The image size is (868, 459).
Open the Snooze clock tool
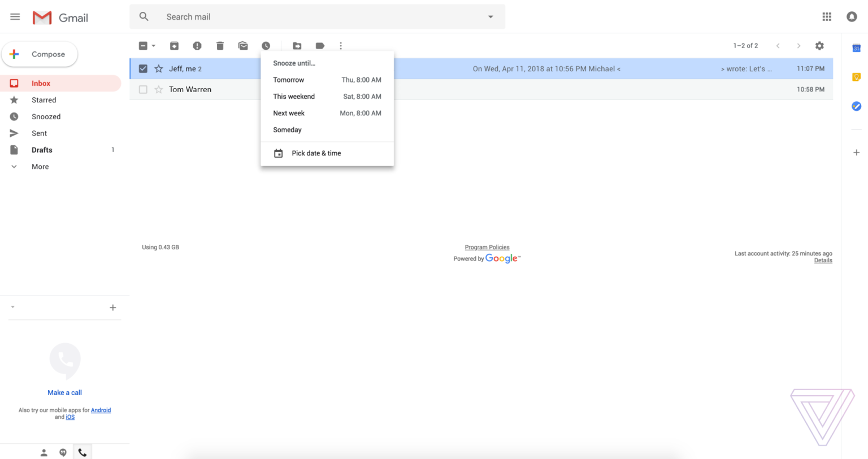point(266,45)
